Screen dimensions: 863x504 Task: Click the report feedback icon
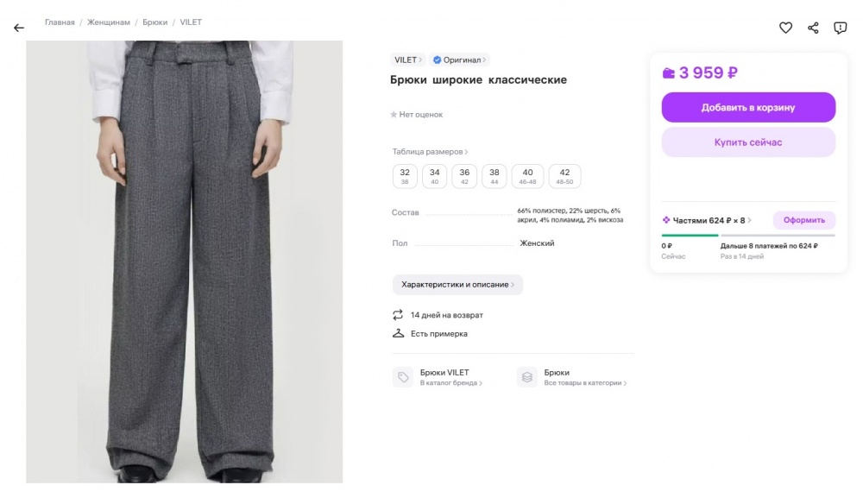point(840,28)
